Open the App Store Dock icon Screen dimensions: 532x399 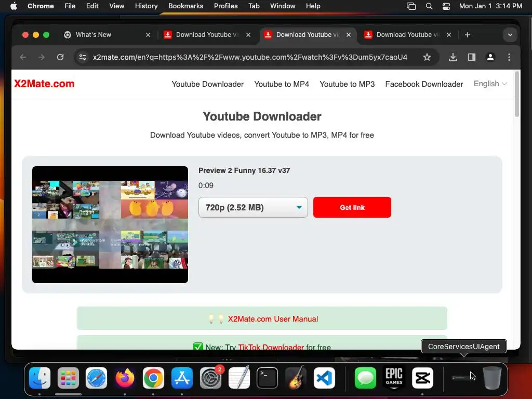tap(182, 378)
